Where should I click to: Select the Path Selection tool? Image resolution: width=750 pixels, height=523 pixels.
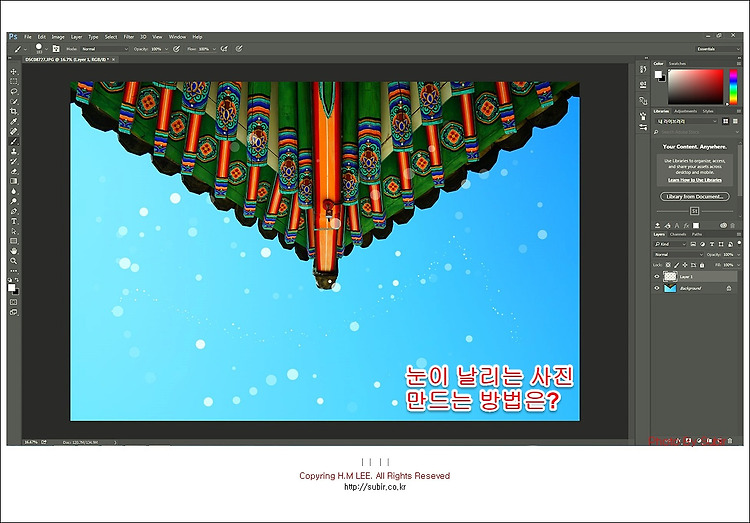14,231
